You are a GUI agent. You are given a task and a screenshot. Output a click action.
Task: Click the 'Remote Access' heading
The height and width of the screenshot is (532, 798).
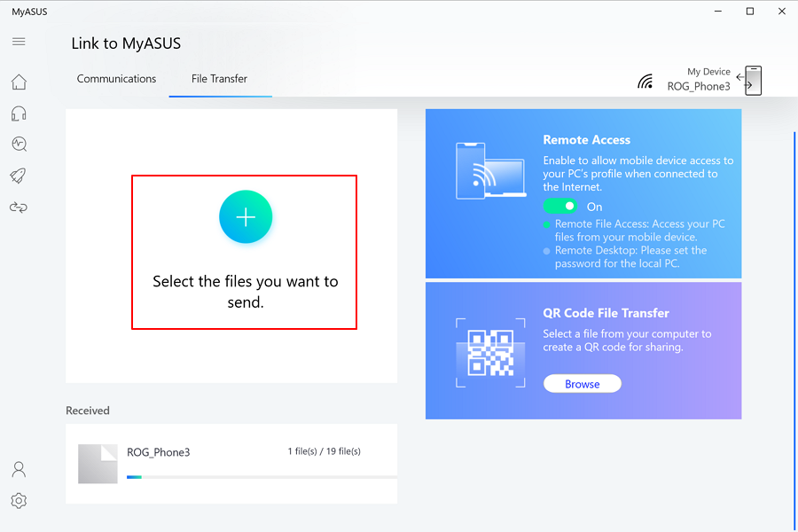587,140
